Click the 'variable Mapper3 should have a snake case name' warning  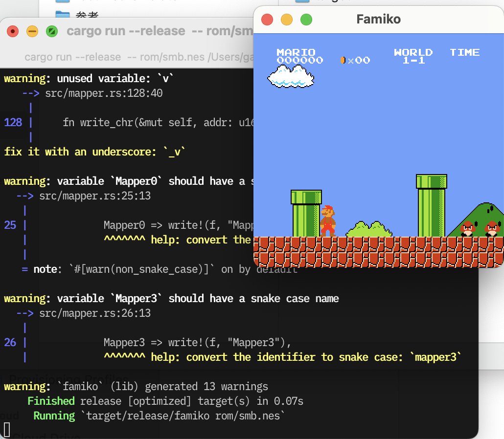pyautogui.click(x=171, y=298)
